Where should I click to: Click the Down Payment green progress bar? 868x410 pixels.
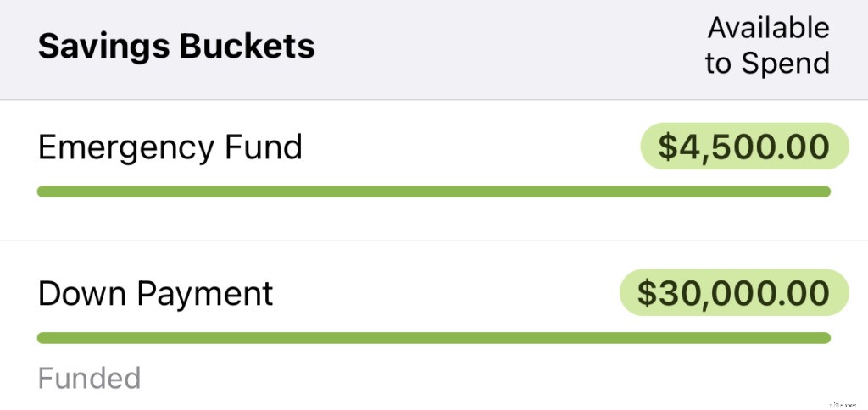click(x=433, y=338)
